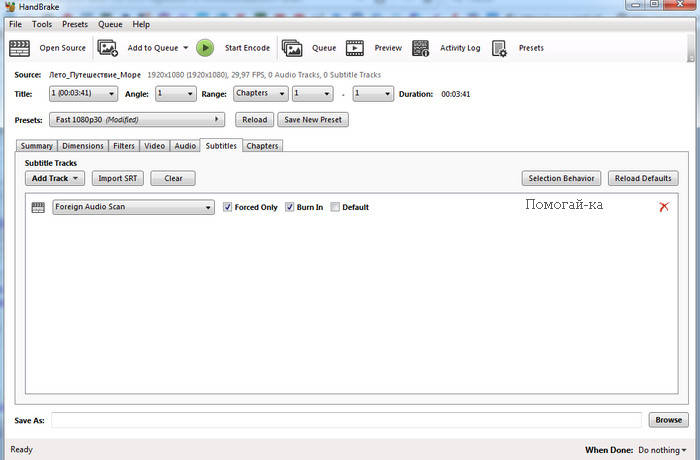Open the Foreign Audio Scan track dropdown
700x460 pixels.
133,207
